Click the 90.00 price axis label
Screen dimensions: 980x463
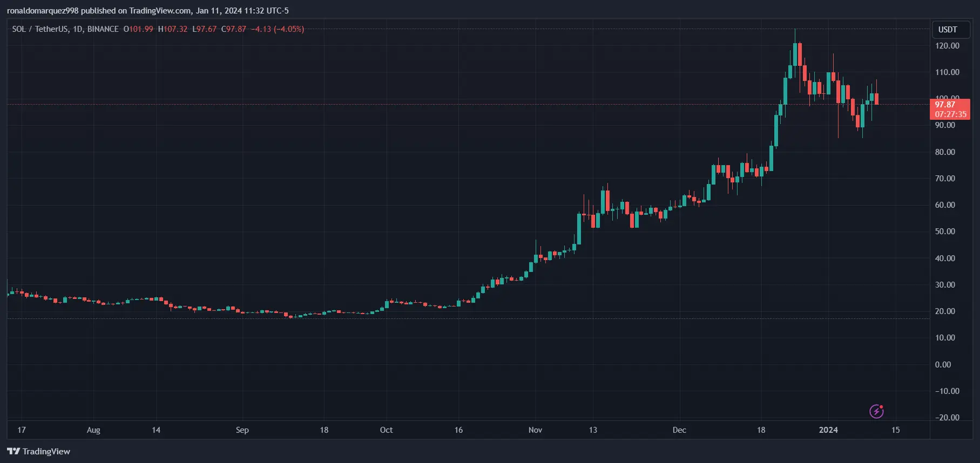945,125
